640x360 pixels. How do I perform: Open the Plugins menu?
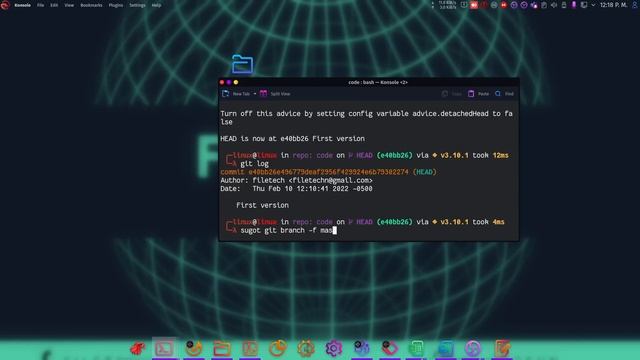click(116, 5)
